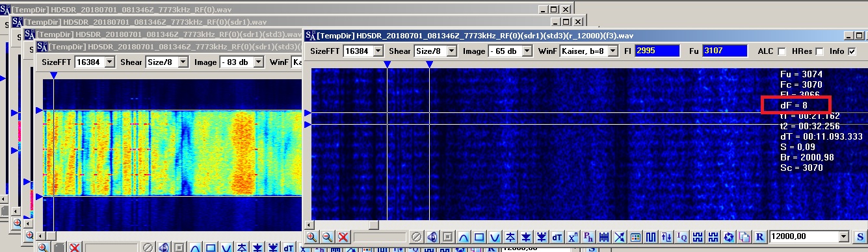The image size is (868, 252).
Task: Click the red X cancel-selection icon in front toolbar
Action: [343, 236]
